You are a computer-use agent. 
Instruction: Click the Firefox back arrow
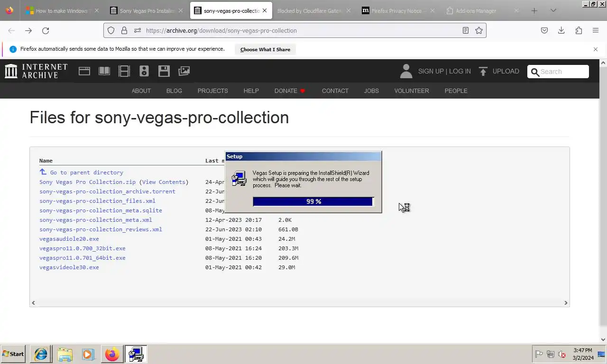11,30
